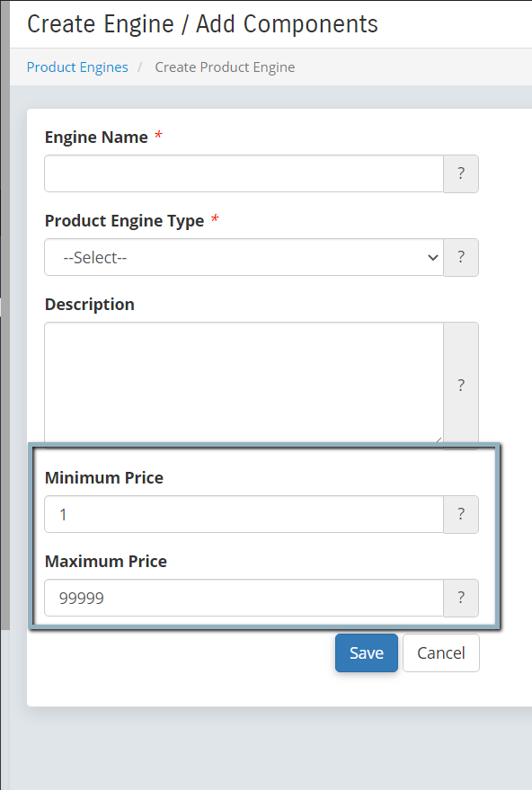
Task: Click the Create Product Engine breadcrumb
Action: [225, 67]
